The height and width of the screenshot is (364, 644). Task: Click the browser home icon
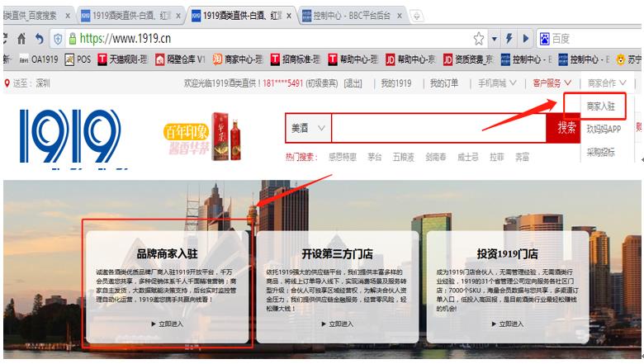21,39
